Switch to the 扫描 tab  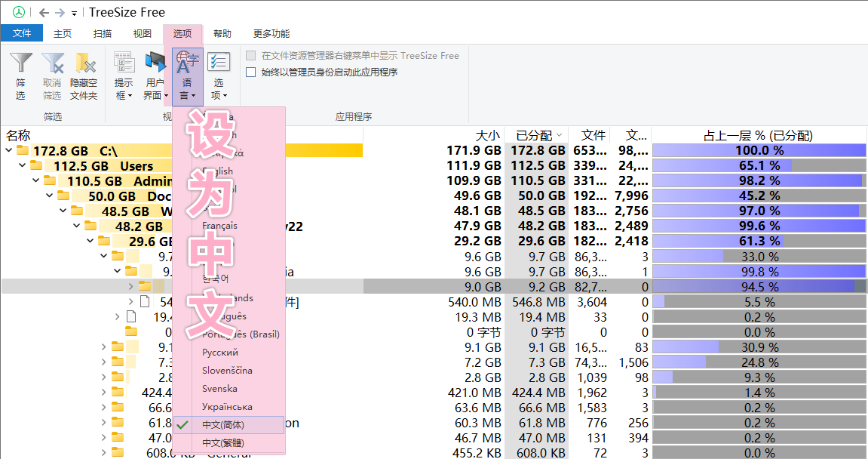(103, 33)
